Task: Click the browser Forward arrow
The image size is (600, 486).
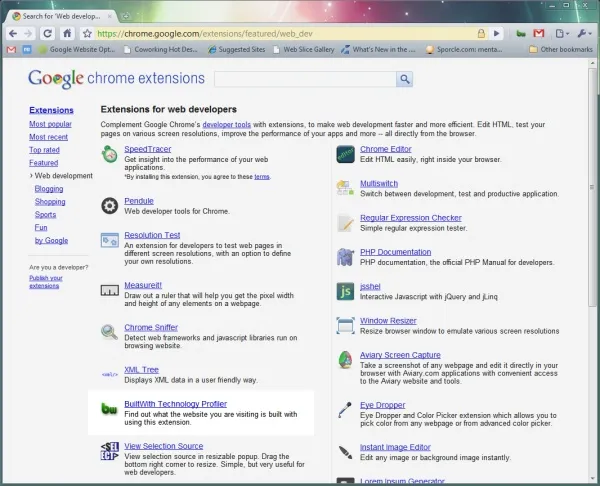Action: [28, 34]
